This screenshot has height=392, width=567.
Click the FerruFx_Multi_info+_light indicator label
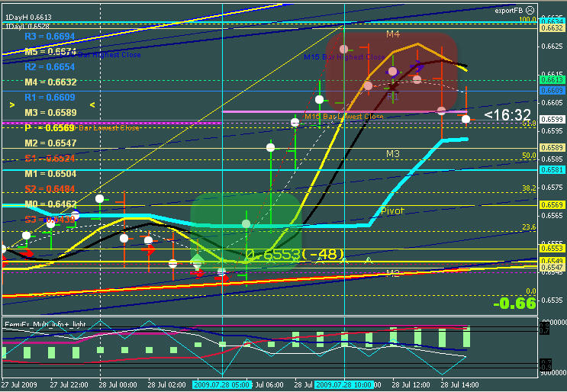(x=45, y=324)
